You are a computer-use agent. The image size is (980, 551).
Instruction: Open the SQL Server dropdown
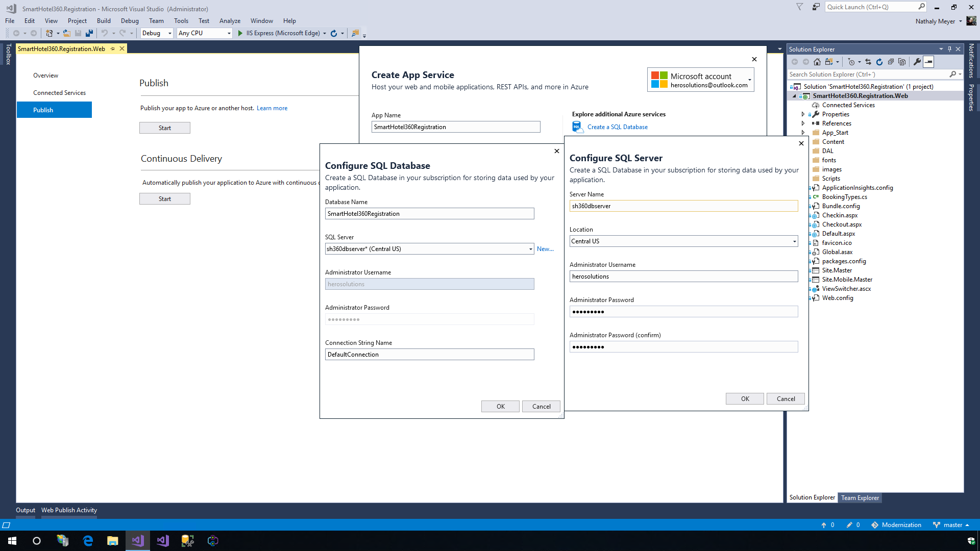tap(530, 249)
